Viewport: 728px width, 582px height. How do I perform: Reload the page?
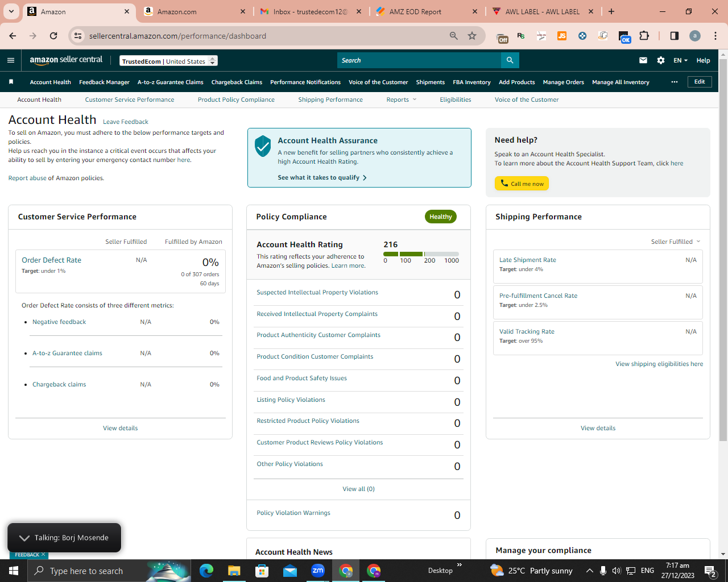[53, 36]
